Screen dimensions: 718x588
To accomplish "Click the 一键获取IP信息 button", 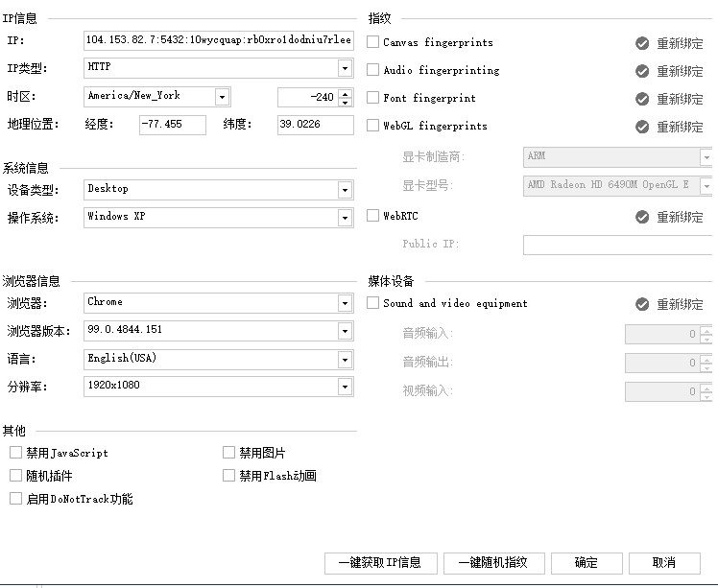I will (381, 563).
